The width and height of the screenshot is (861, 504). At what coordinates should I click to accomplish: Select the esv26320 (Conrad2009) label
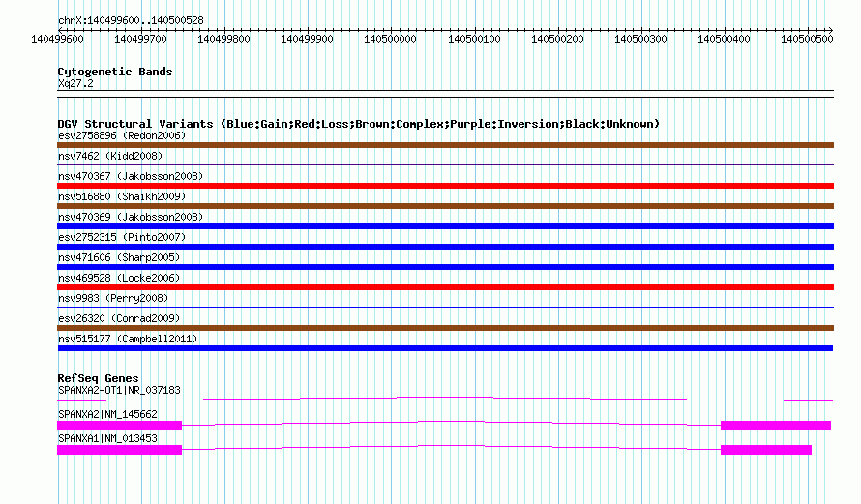click(x=119, y=318)
